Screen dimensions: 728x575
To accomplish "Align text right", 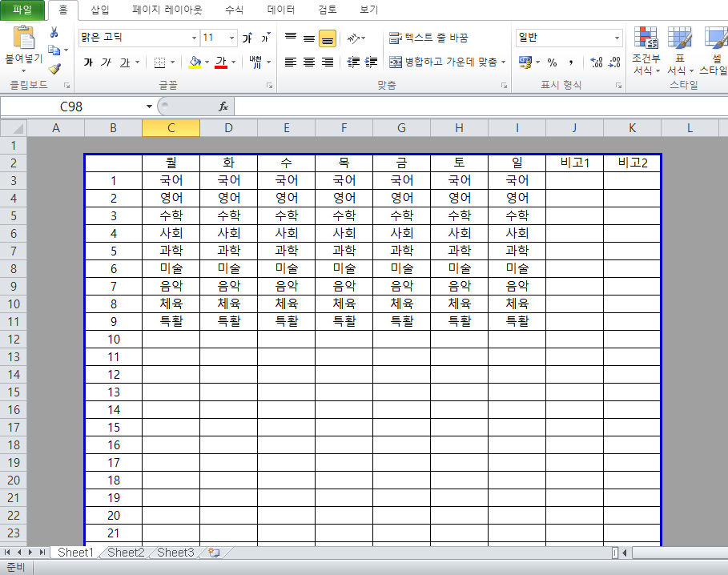I will pos(328,62).
